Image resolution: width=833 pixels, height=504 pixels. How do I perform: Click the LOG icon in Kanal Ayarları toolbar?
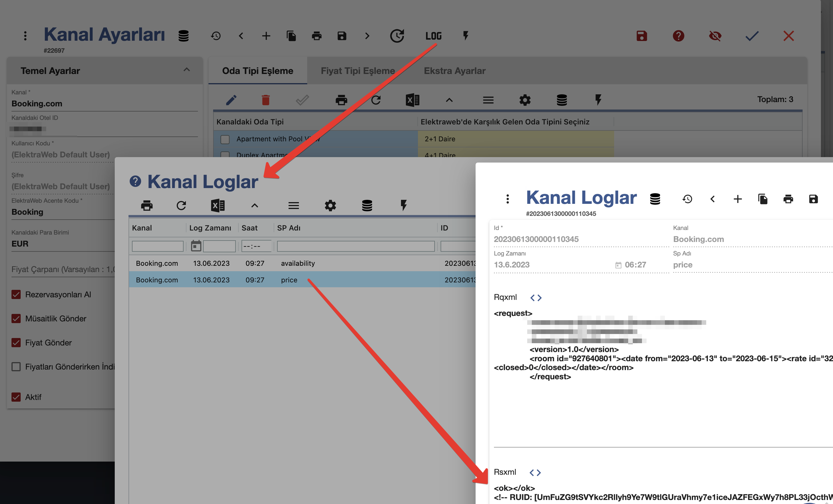tap(433, 36)
